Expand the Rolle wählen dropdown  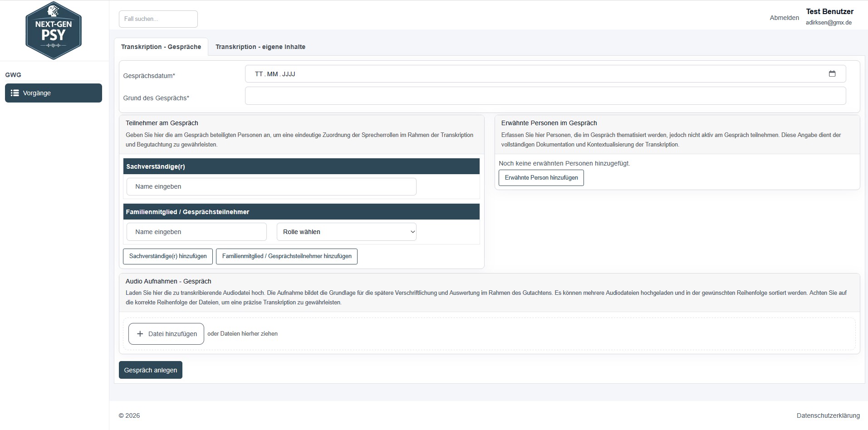pyautogui.click(x=346, y=232)
